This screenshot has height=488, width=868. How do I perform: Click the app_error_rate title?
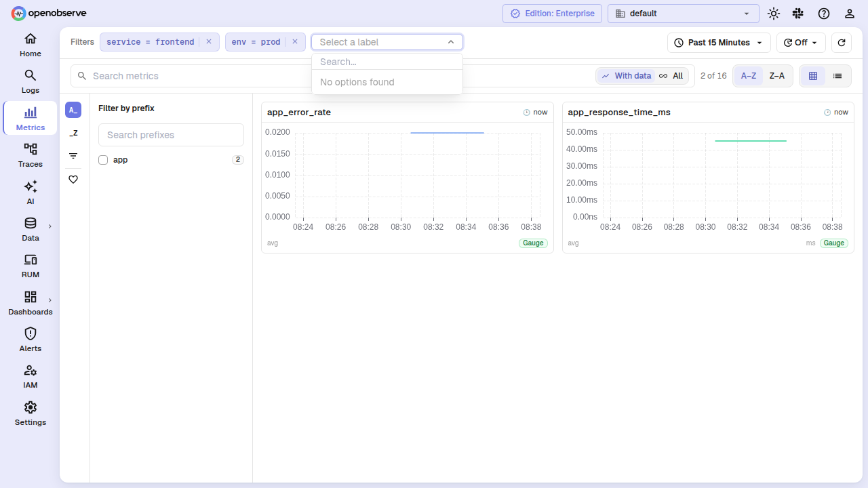pos(299,113)
